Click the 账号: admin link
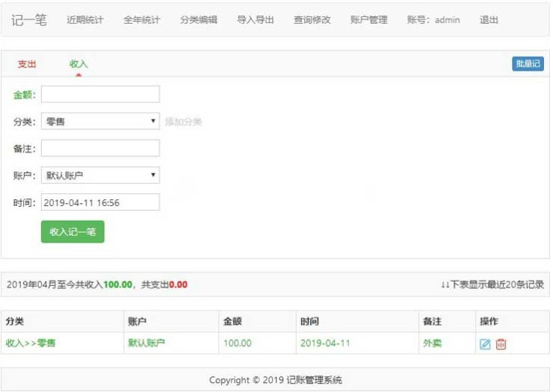Screen dimensions: 553x392 (x=433, y=19)
